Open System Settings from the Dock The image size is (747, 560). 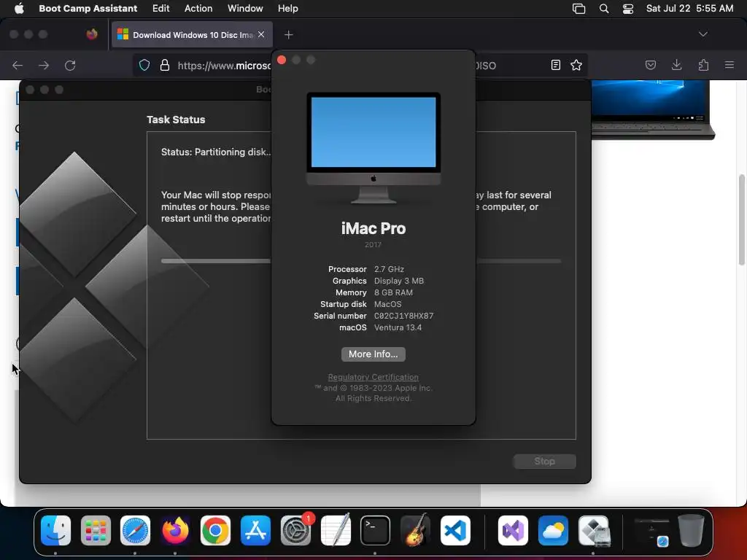(295, 531)
